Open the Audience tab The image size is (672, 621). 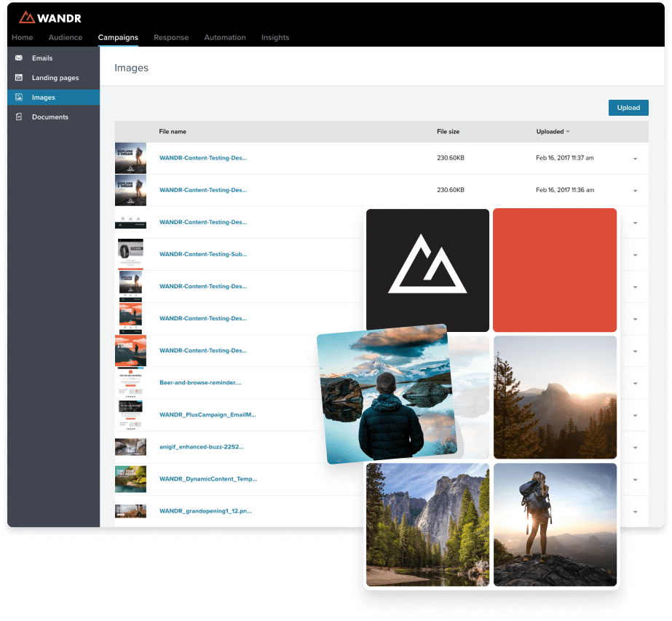pyautogui.click(x=65, y=37)
